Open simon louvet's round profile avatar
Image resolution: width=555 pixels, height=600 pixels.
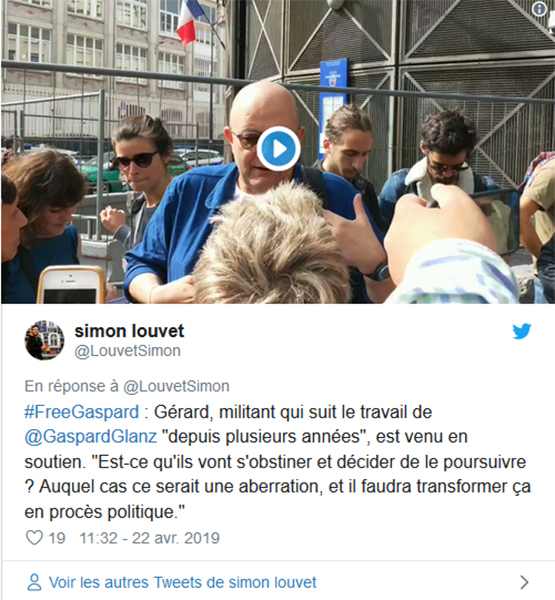tap(44, 340)
